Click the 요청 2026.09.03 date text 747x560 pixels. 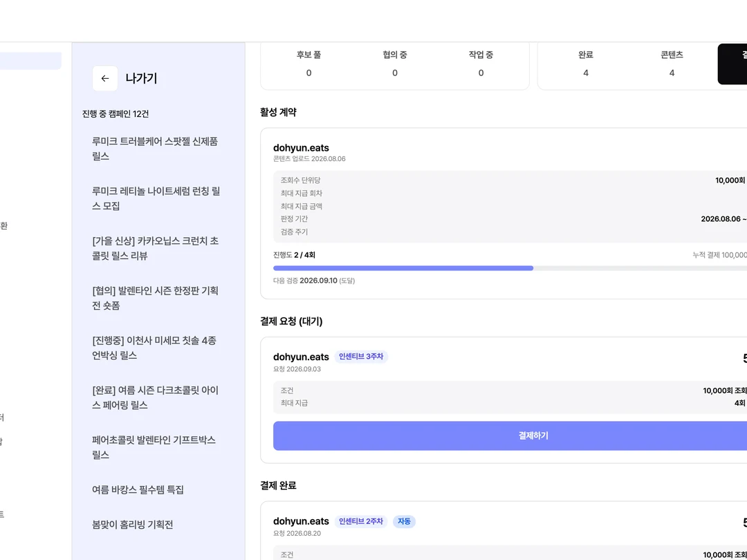(x=297, y=369)
